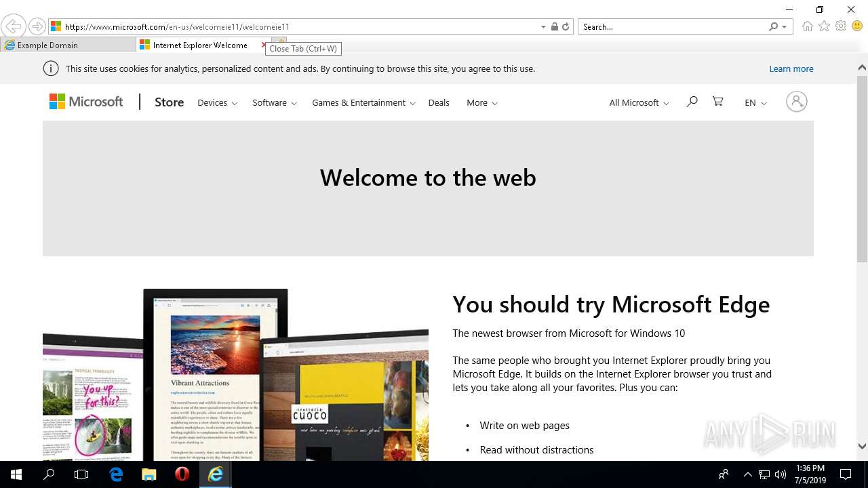Click the site search magnifier icon

[692, 102]
